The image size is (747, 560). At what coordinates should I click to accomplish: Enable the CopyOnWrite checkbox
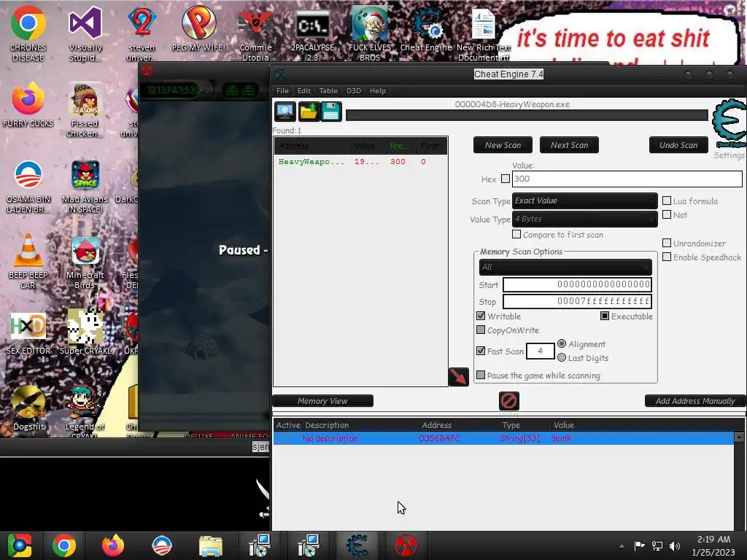coord(481,330)
